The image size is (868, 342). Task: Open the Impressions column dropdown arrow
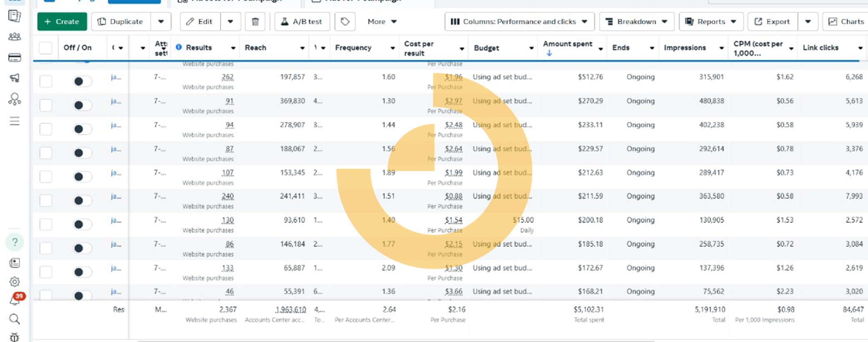pyautogui.click(x=721, y=48)
